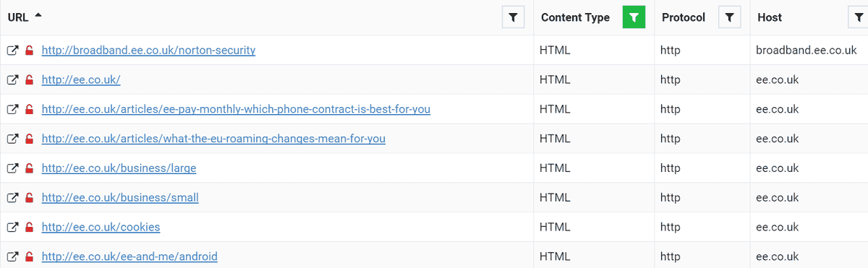Click red unlocked padlock for business/large row
The height and width of the screenshot is (268, 868).
point(30,168)
